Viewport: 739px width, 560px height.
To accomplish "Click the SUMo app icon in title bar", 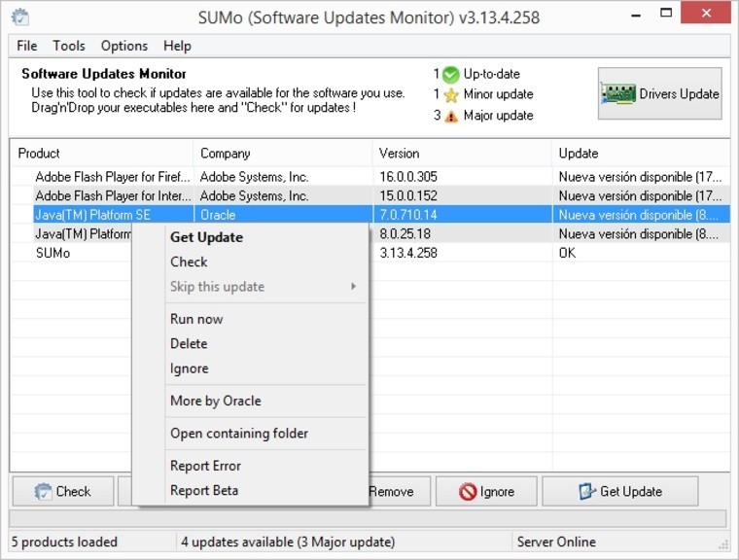I will (19, 17).
